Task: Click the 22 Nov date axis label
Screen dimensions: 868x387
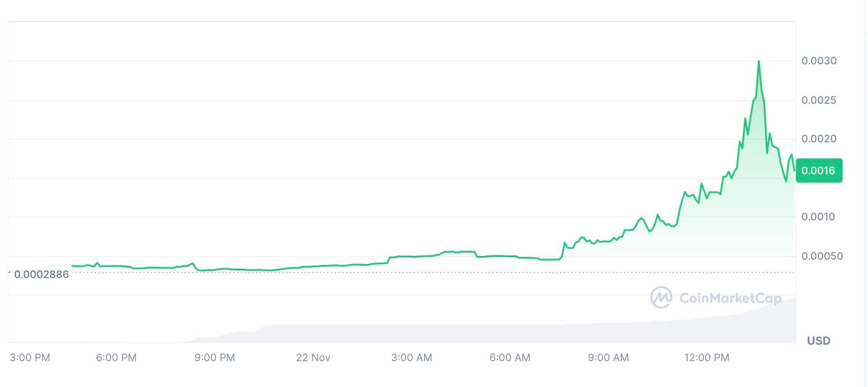Action: [x=313, y=357]
